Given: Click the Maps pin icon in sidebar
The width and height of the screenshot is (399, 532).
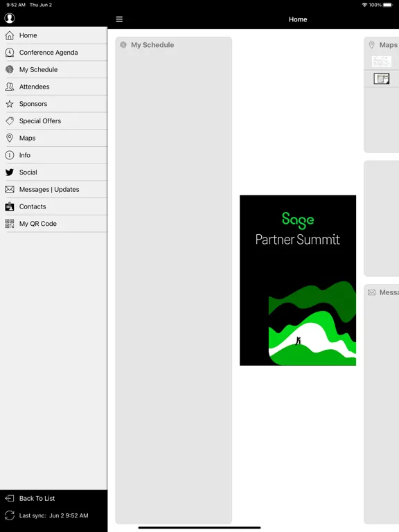Looking at the screenshot, I should (x=10, y=138).
